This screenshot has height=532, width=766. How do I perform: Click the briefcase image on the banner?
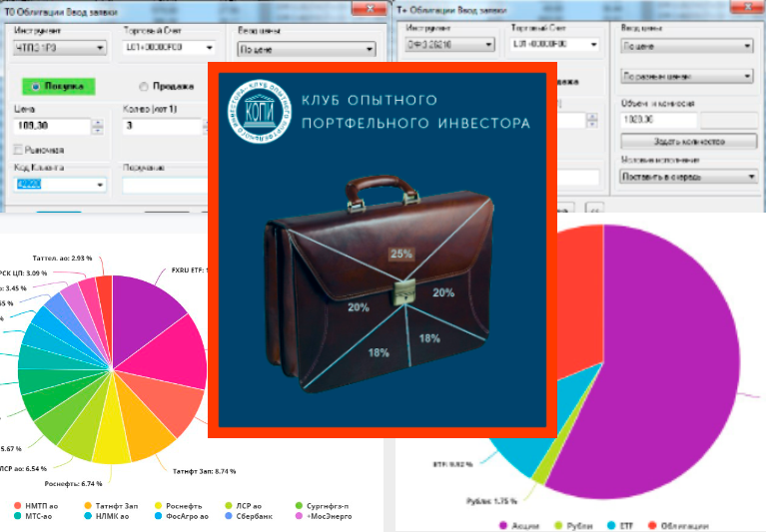379,285
